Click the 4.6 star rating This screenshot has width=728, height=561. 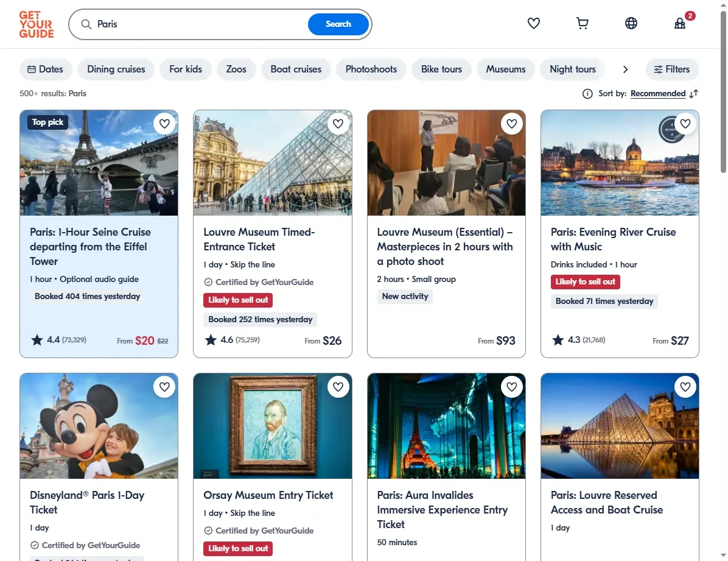click(232, 340)
